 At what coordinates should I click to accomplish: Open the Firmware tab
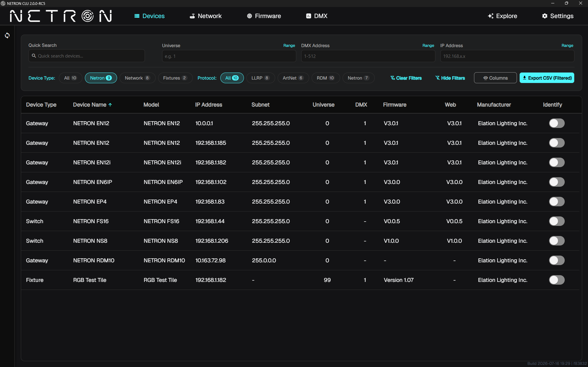point(264,16)
